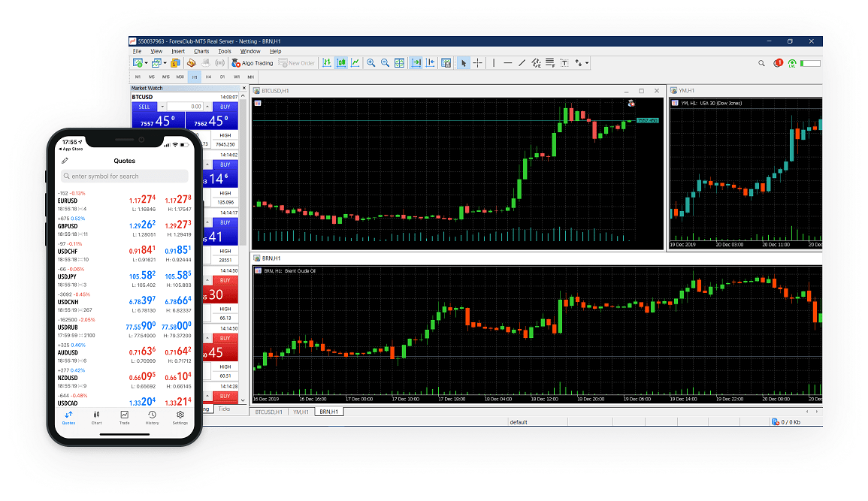
Task: Zoom in on the chart
Action: click(x=371, y=62)
